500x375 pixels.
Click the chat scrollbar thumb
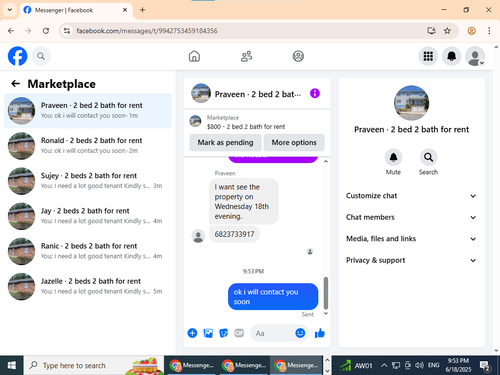pos(326,293)
